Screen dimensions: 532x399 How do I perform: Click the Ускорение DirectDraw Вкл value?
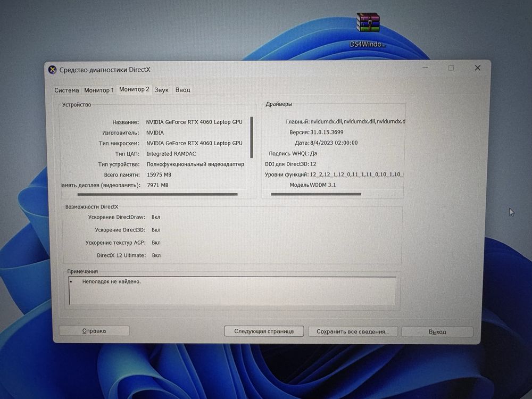pyautogui.click(x=156, y=217)
